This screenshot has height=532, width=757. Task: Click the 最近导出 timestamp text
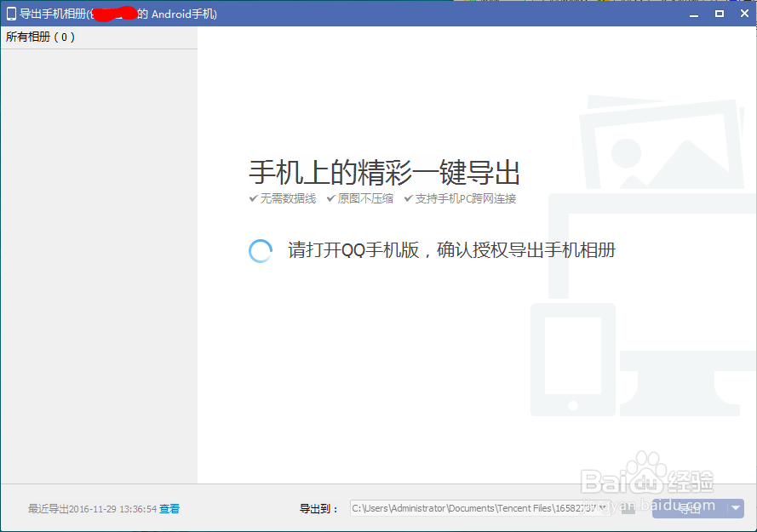(93, 509)
